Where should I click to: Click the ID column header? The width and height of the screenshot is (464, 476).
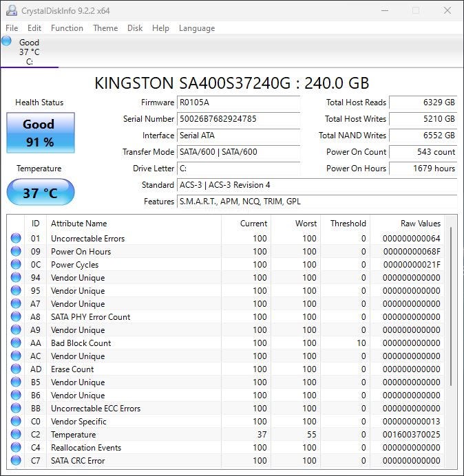click(36, 224)
